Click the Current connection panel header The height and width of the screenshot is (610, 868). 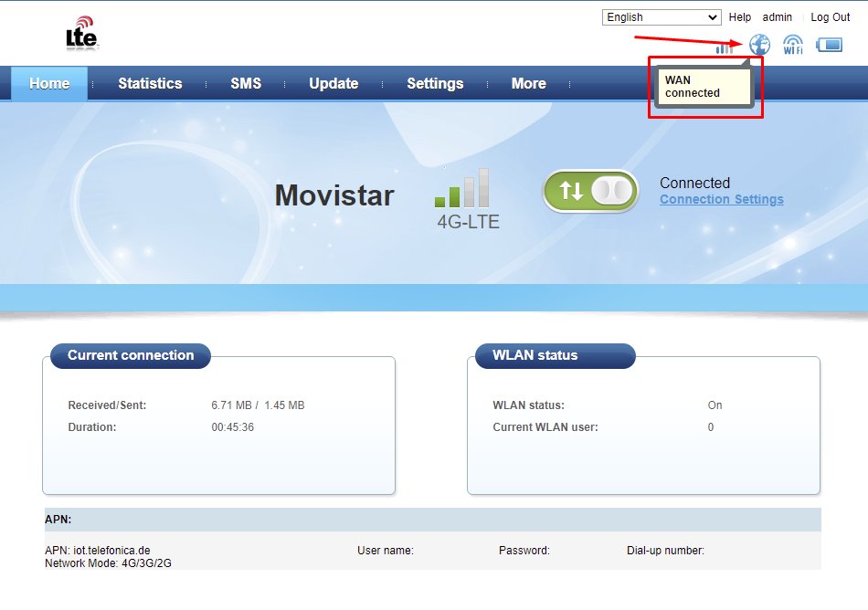click(131, 355)
